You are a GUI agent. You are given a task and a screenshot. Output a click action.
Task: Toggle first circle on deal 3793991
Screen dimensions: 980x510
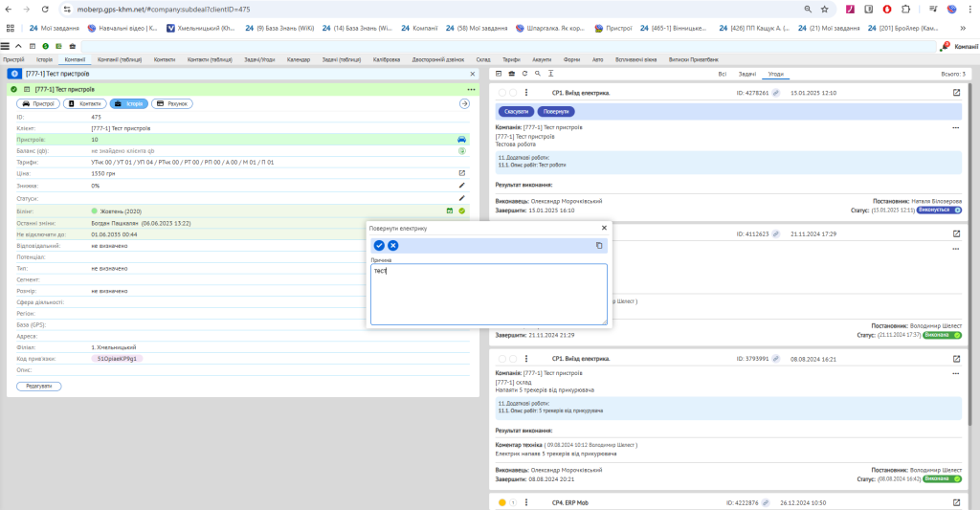(x=501, y=359)
